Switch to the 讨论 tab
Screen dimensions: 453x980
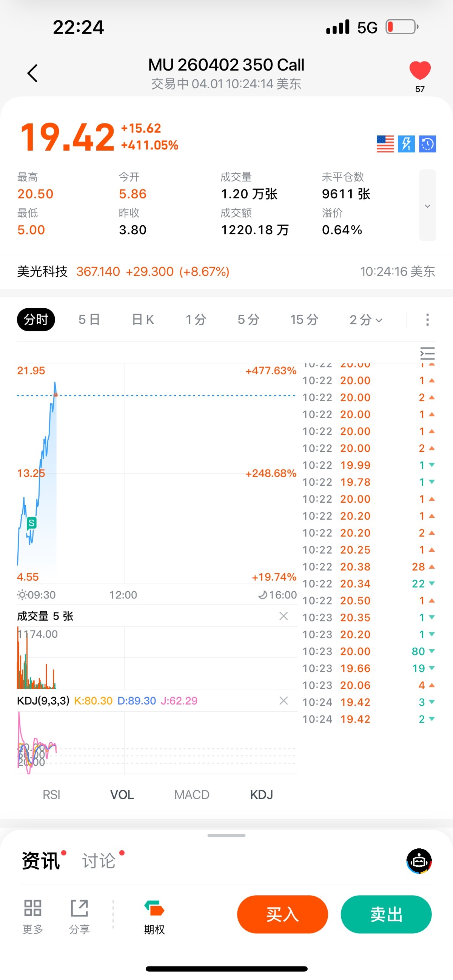[x=99, y=860]
